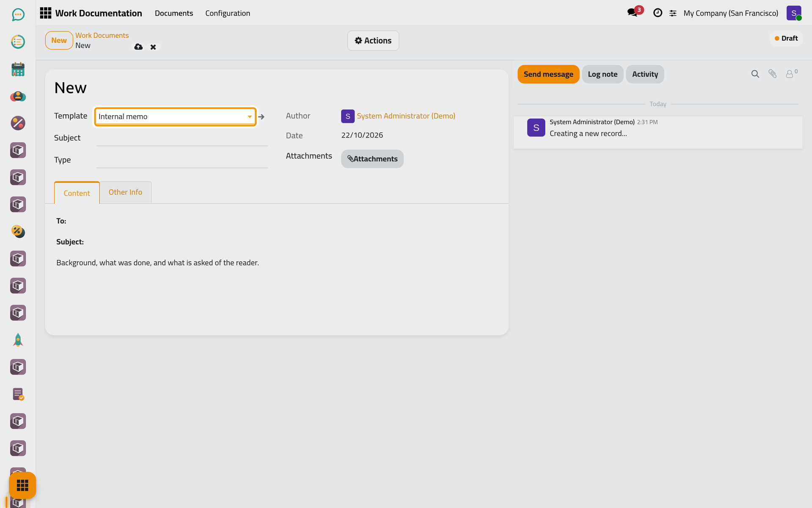Click the 'To:' line in the content
Screen dimensions: 812x508
click(x=61, y=221)
